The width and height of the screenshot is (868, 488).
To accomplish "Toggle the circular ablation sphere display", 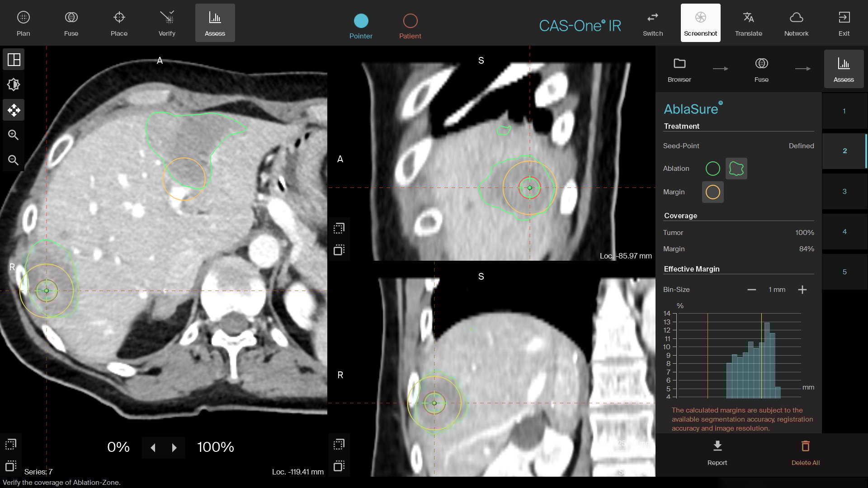I will click(x=712, y=168).
